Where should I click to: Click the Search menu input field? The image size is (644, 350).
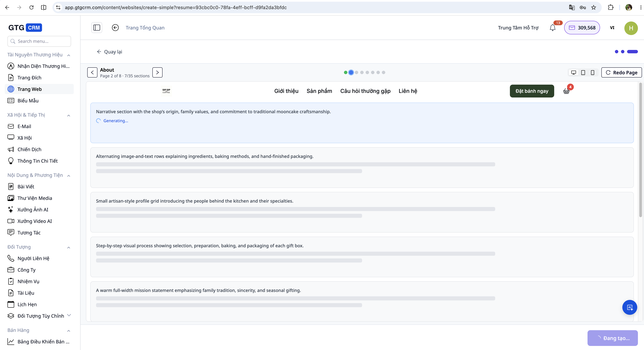pos(39,41)
